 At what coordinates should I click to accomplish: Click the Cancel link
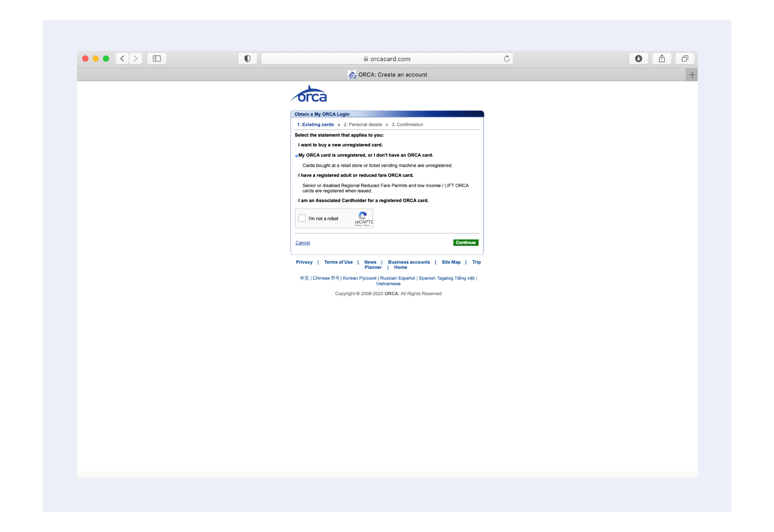[x=303, y=243]
